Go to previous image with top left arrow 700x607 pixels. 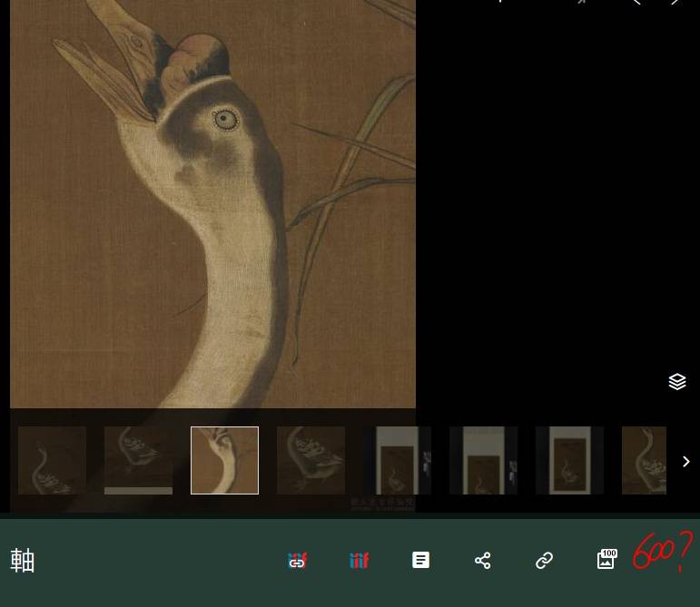(x=636, y=3)
